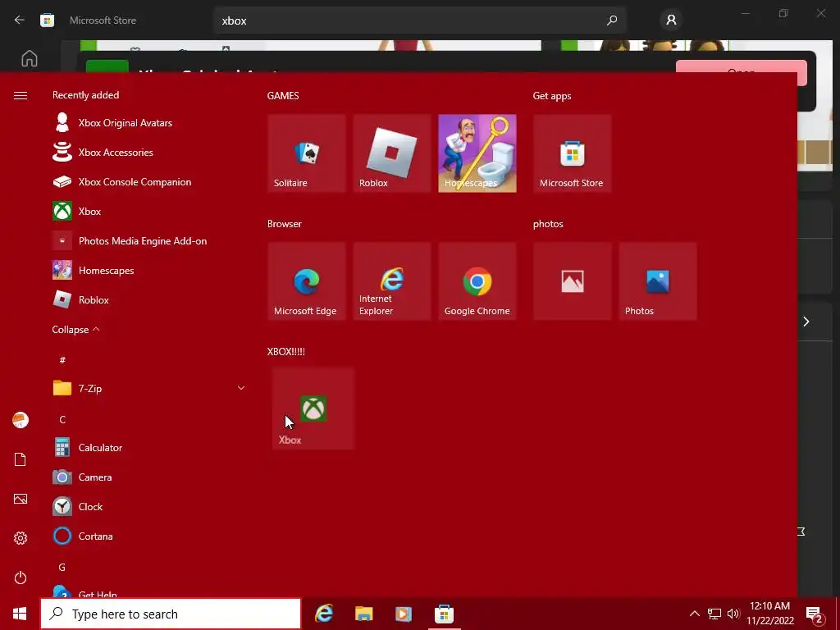Image resolution: width=840 pixels, height=630 pixels.
Task: Switch to Microsoft Store on the taskbar
Action: 444,614
